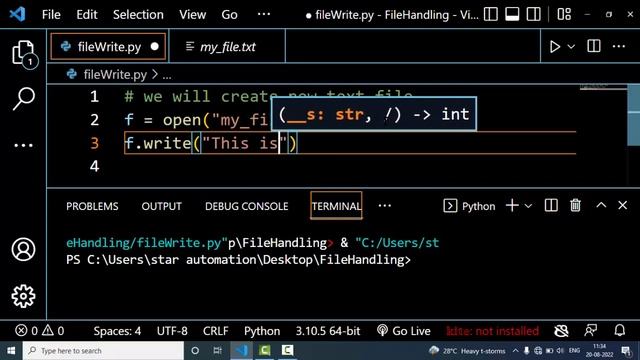Screen dimensions: 640x360
Task: Open the Manage settings gear icon
Action: (x=23, y=296)
